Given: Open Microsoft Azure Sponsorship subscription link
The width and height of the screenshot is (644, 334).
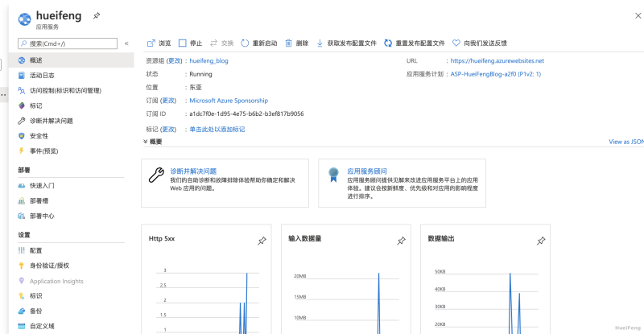Looking at the screenshot, I should tap(229, 101).
